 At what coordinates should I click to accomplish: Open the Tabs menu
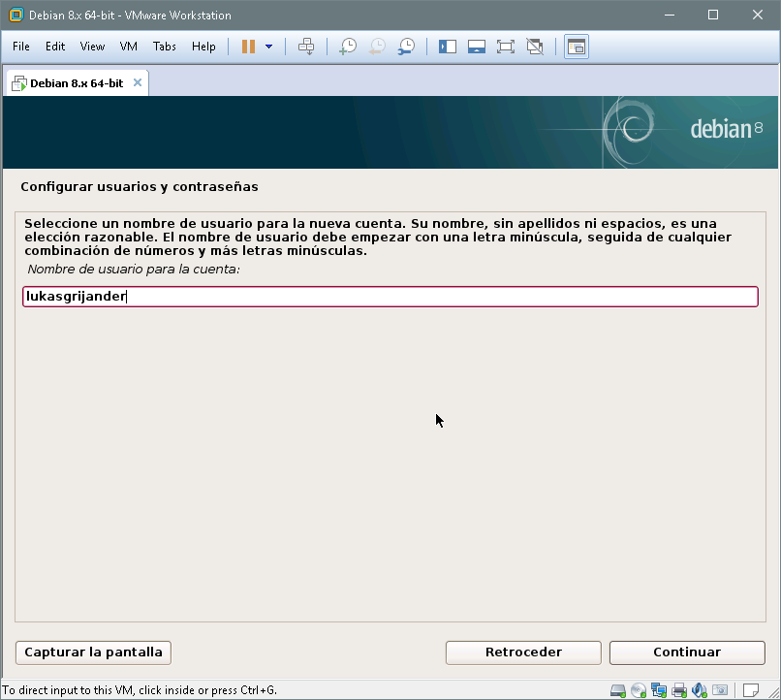click(x=165, y=47)
